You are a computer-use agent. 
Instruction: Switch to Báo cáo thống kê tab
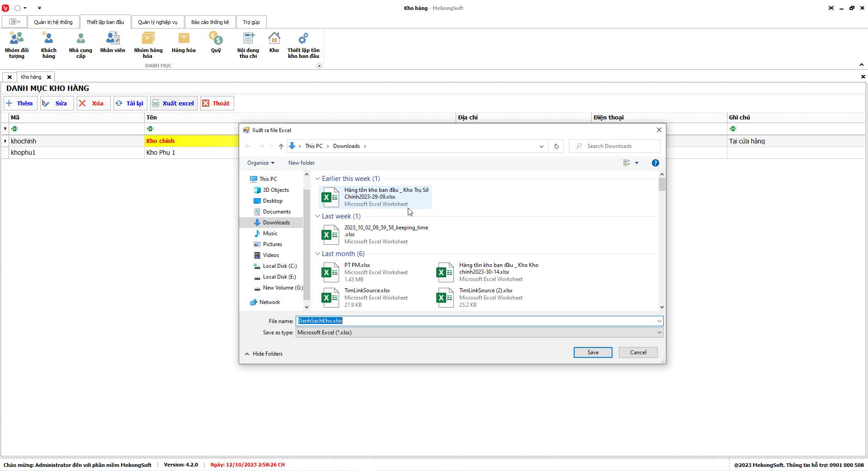210,22
